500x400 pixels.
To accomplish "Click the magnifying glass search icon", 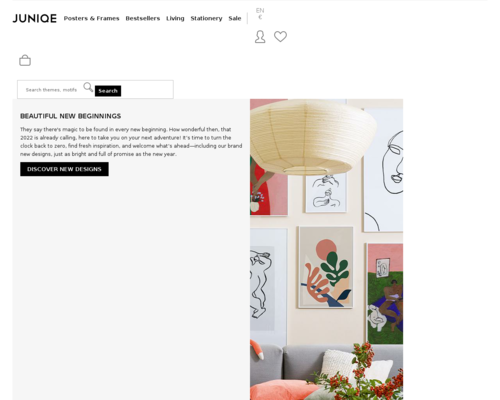I will click(88, 87).
